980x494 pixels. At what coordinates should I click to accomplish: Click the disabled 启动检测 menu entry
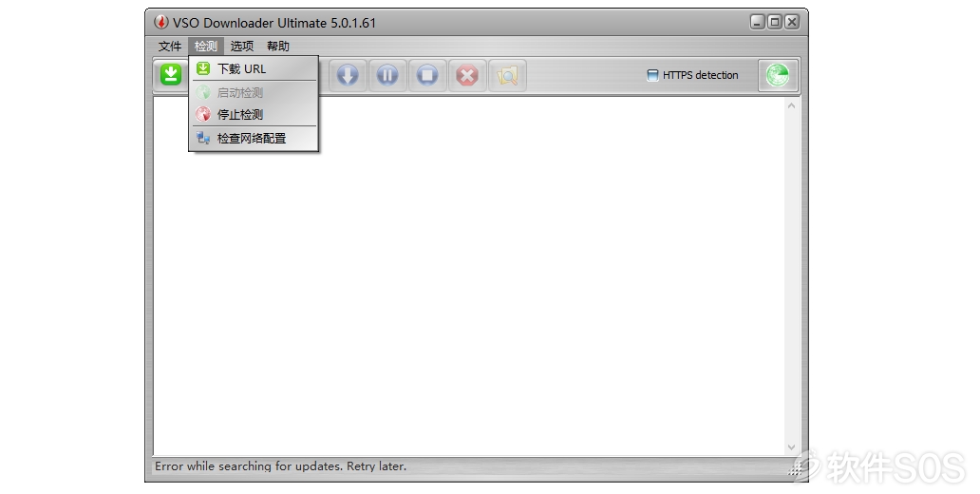tap(254, 92)
